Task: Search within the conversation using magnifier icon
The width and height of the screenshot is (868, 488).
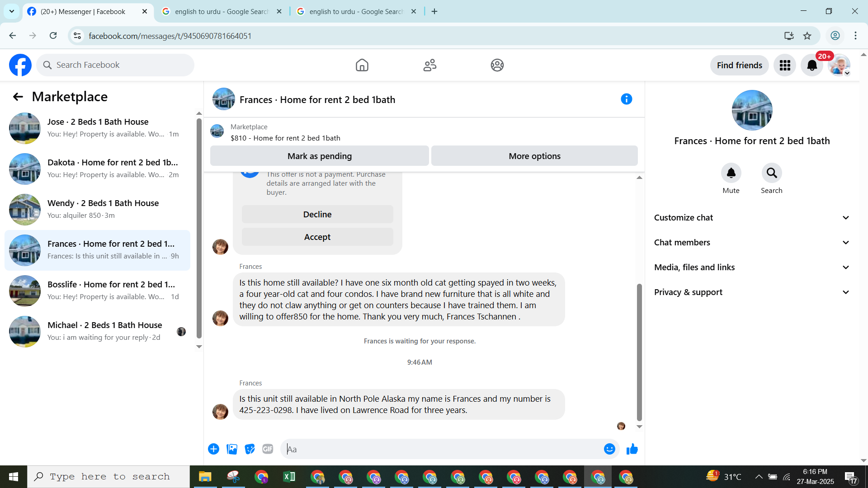Action: tap(772, 173)
